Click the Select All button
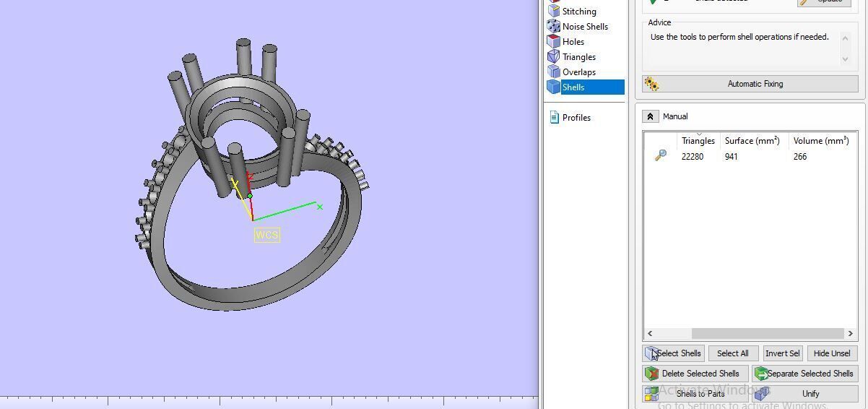868x409 pixels. click(733, 353)
